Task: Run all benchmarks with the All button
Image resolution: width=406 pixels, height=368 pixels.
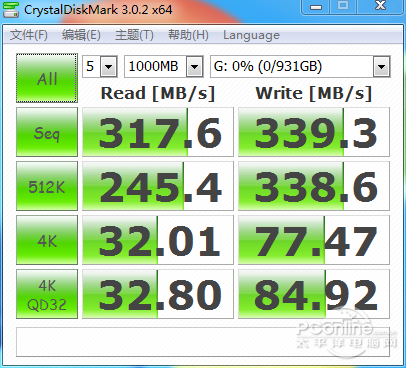Action: [47, 78]
